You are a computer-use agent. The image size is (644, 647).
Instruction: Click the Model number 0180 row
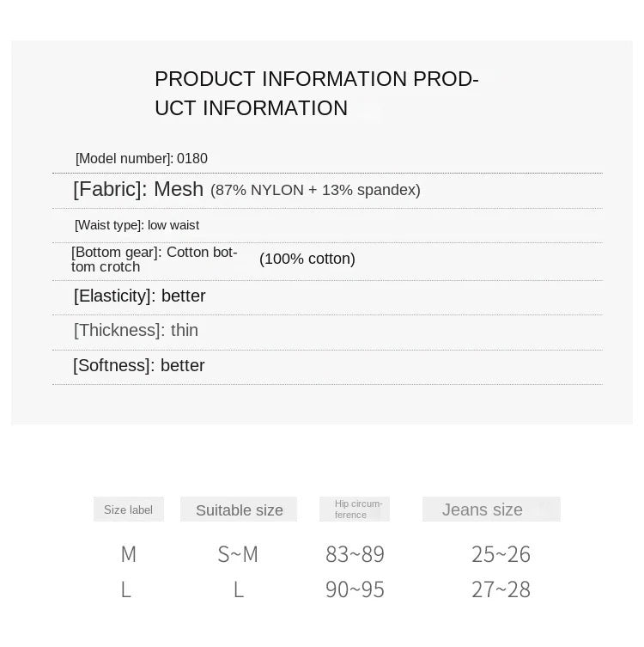[x=142, y=159]
